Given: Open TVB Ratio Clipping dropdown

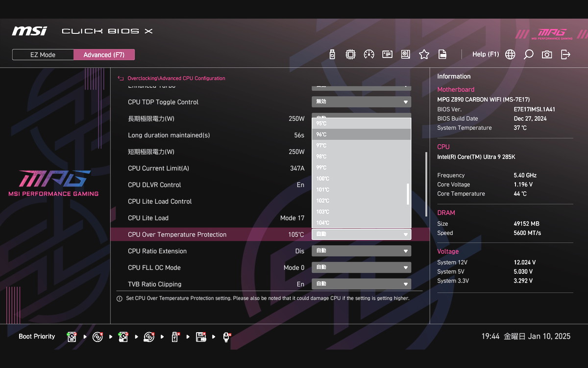Looking at the screenshot, I should coord(361,284).
